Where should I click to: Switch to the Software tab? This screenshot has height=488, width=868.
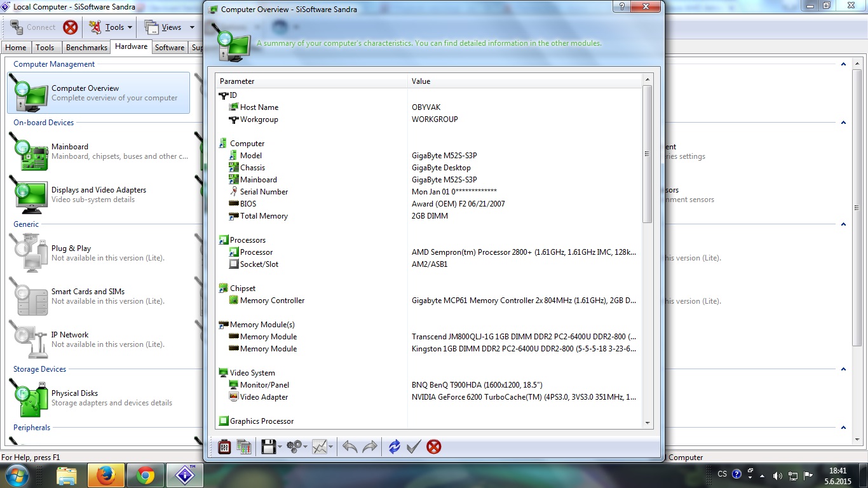(170, 48)
